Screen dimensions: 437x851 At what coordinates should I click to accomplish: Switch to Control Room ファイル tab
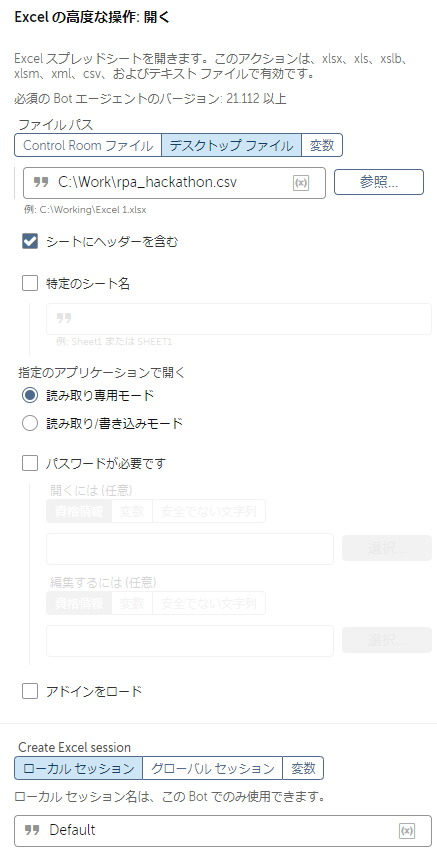click(88, 145)
